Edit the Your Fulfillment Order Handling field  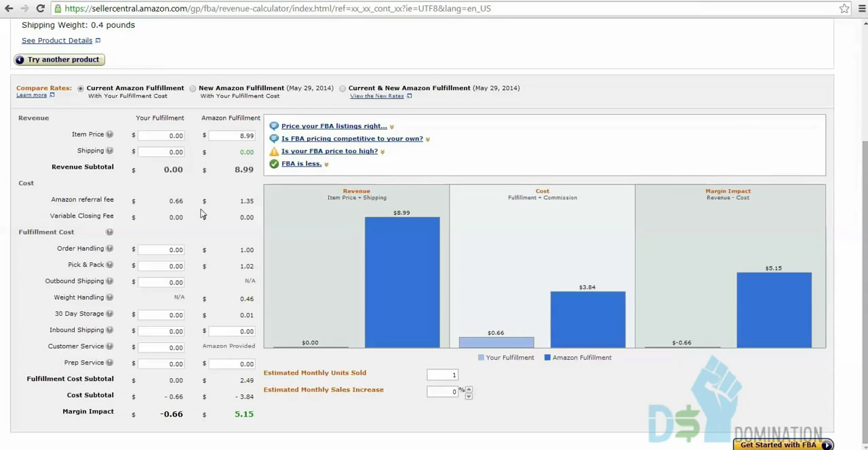[x=161, y=249]
